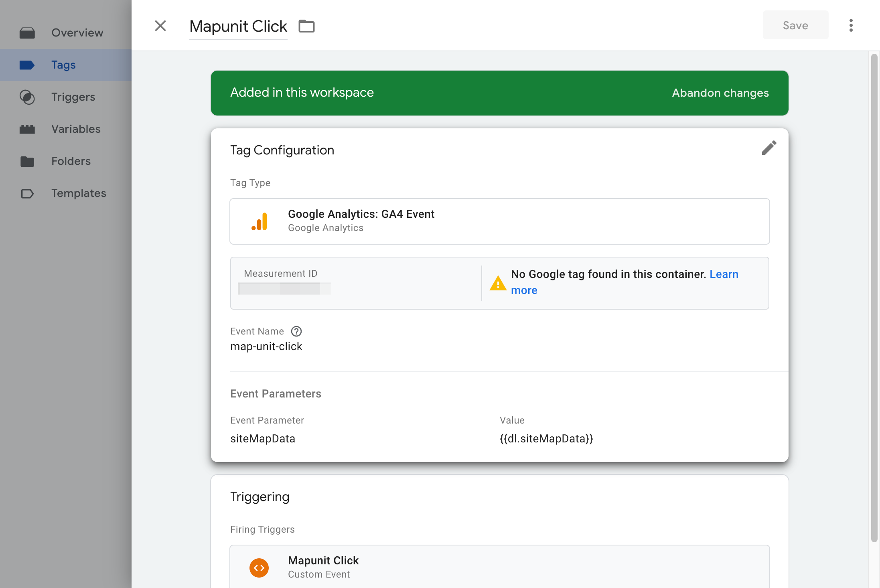Click the Save button
This screenshot has width=880, height=588.
coord(795,25)
